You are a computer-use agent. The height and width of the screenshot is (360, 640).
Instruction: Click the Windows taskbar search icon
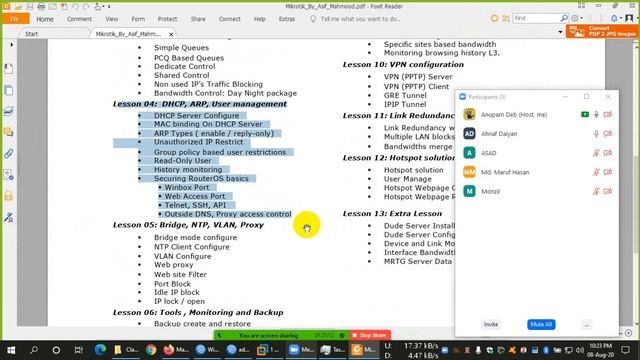(x=34, y=350)
